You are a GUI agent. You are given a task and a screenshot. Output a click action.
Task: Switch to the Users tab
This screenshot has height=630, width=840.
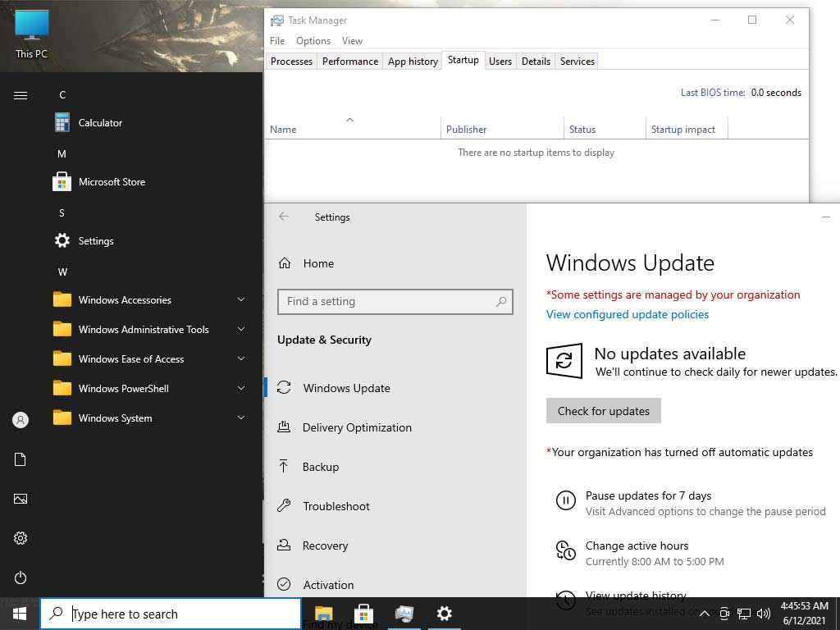click(x=500, y=61)
